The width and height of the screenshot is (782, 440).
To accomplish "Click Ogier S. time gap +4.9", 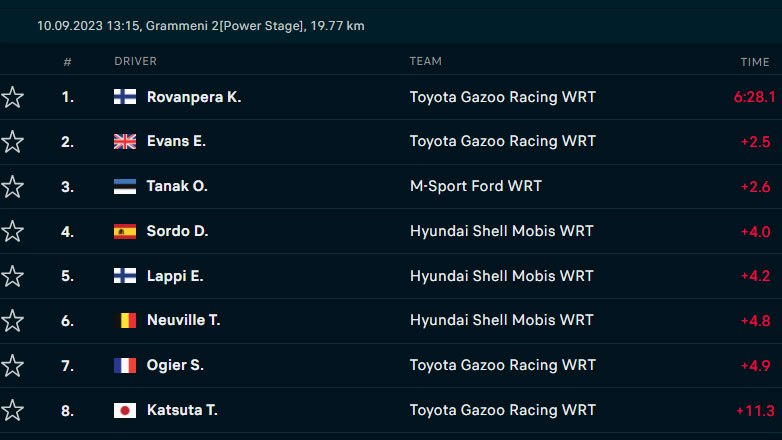I will tap(755, 366).
